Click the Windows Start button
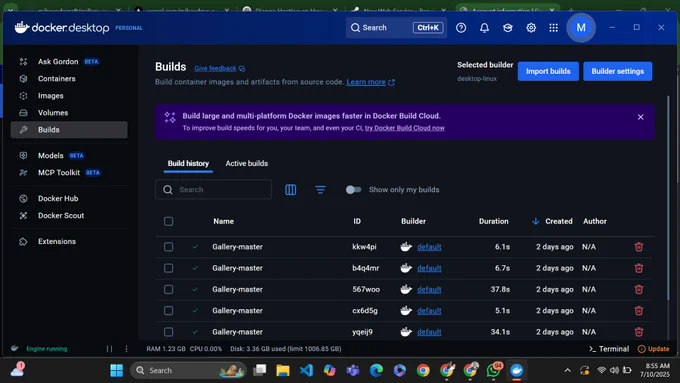 (x=116, y=370)
